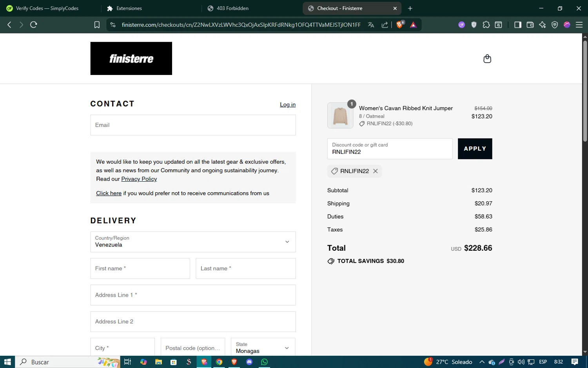The height and width of the screenshot is (368, 588).
Task: Click the discount code or gift card field
Action: [x=390, y=149]
